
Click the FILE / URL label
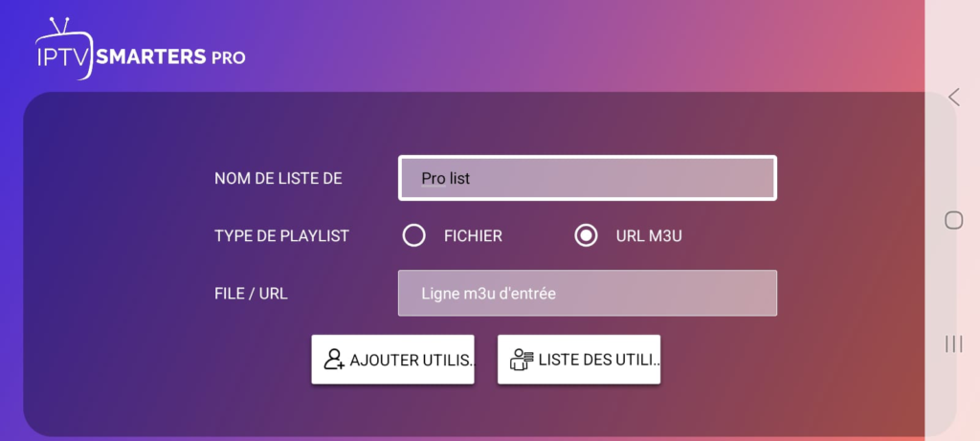click(251, 294)
